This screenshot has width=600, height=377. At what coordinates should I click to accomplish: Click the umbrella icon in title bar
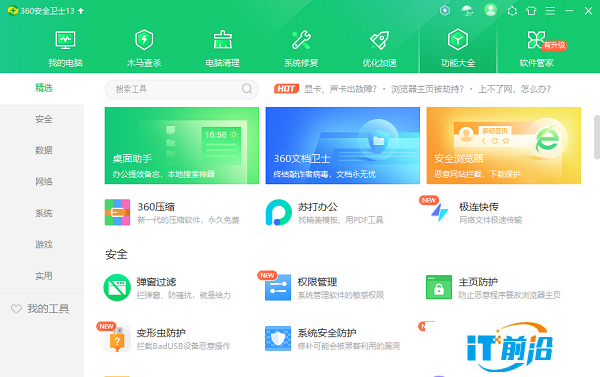coord(467,11)
